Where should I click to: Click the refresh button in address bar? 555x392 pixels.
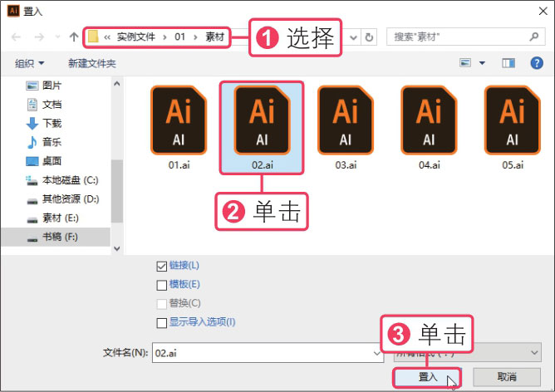[370, 37]
